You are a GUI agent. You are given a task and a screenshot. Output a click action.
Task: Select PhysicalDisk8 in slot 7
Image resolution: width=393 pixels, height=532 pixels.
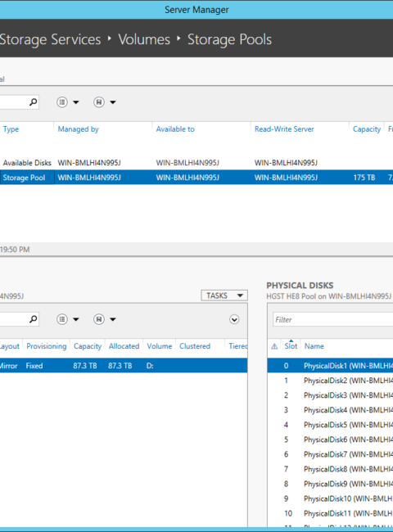(x=330, y=469)
